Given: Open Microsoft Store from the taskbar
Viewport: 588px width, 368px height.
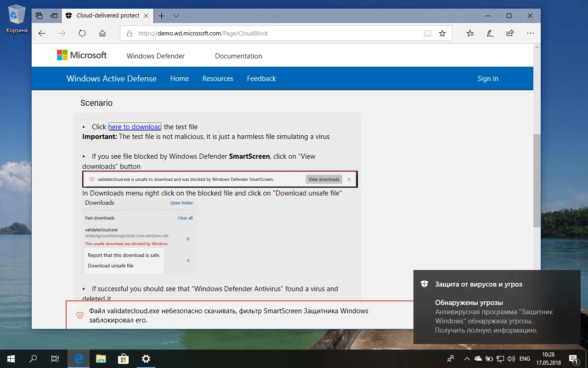Looking at the screenshot, I should (x=124, y=358).
